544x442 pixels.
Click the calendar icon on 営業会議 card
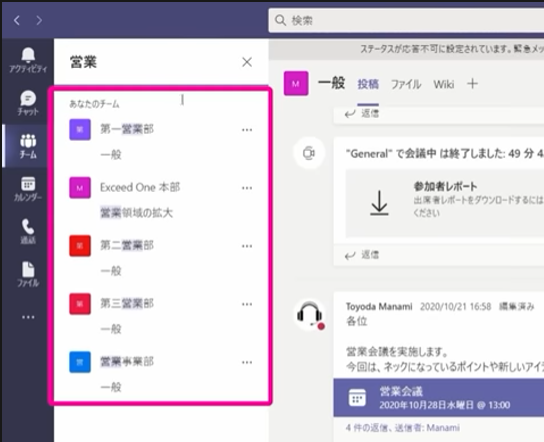click(357, 398)
